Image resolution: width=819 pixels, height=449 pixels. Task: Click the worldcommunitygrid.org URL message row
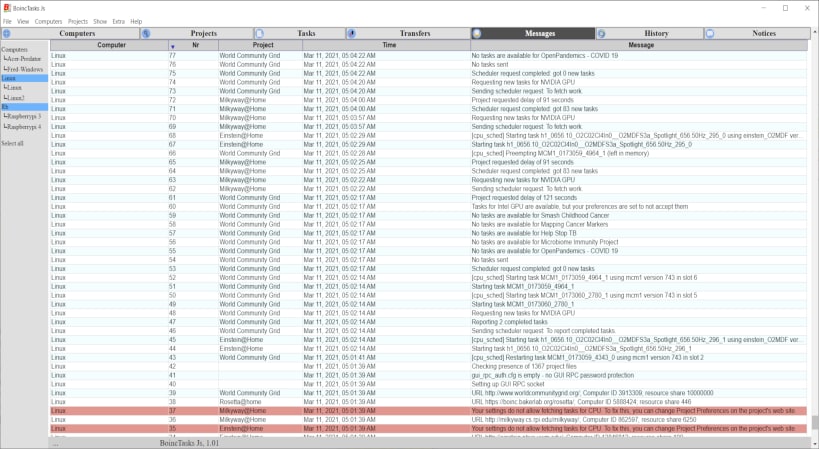[x=592, y=393]
